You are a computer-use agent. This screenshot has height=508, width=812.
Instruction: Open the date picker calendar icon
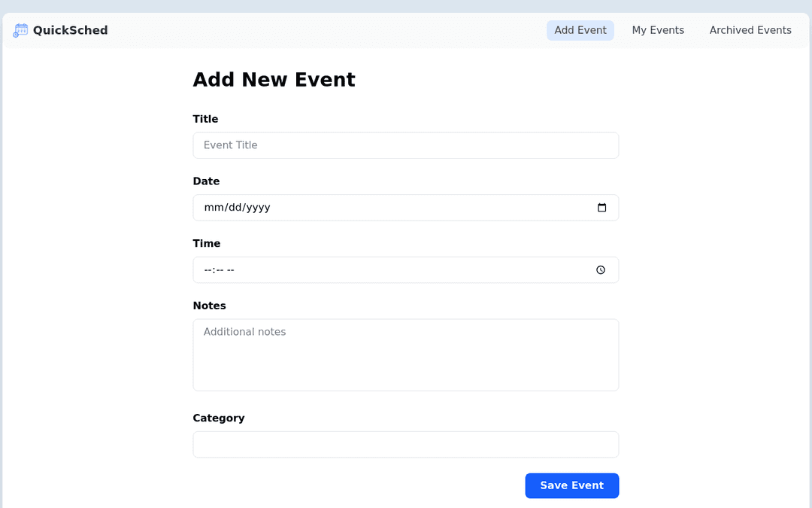(601, 208)
